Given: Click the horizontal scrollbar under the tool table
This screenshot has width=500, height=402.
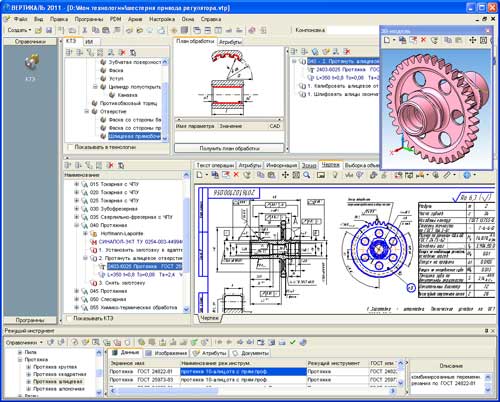Looking at the screenshot, I should 252,391.
